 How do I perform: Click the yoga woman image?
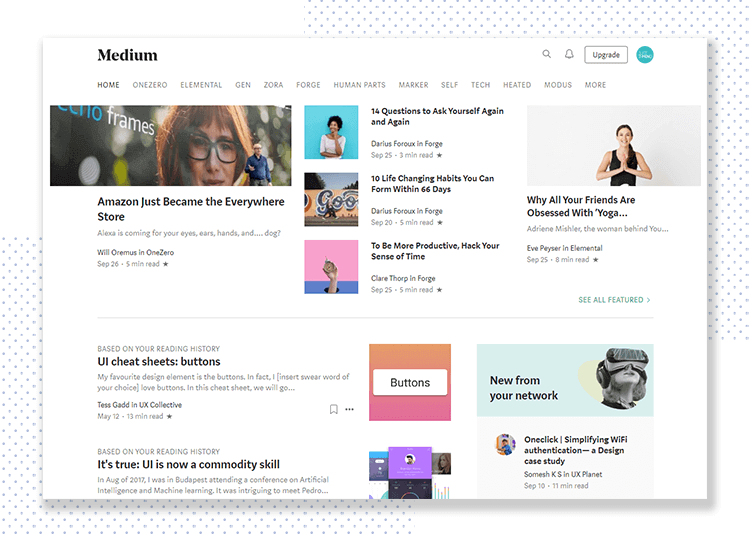(x=614, y=145)
